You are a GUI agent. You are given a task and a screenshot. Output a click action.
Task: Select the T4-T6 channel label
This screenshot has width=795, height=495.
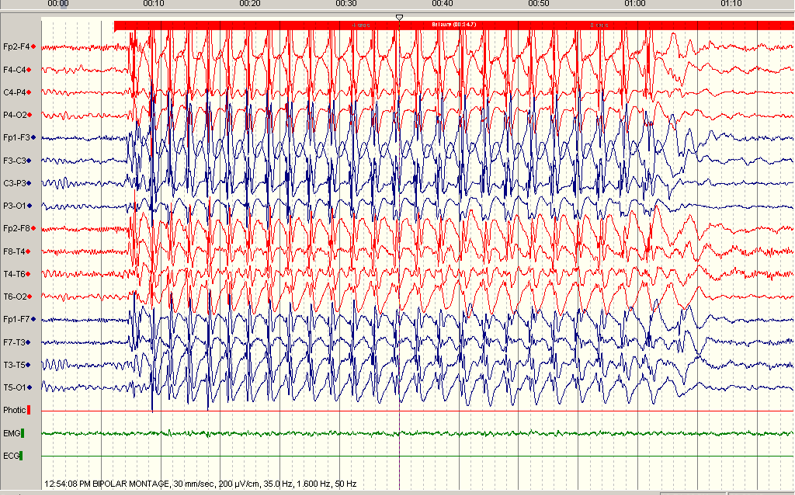coord(14,274)
